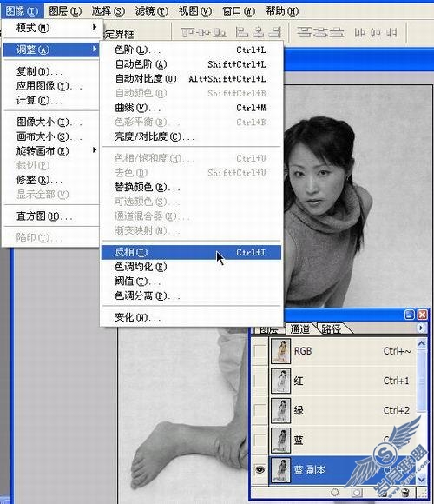Click the save selection as channel icon
The height and width of the screenshot is (504, 434).
[x=357, y=492]
